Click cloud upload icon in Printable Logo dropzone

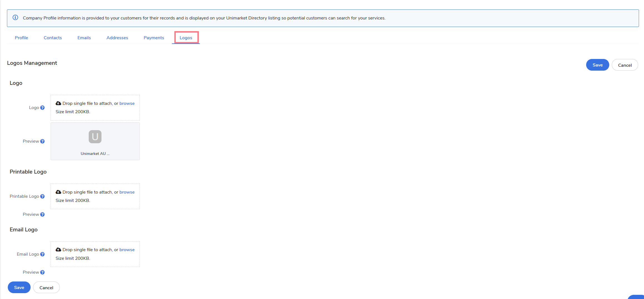tap(58, 192)
